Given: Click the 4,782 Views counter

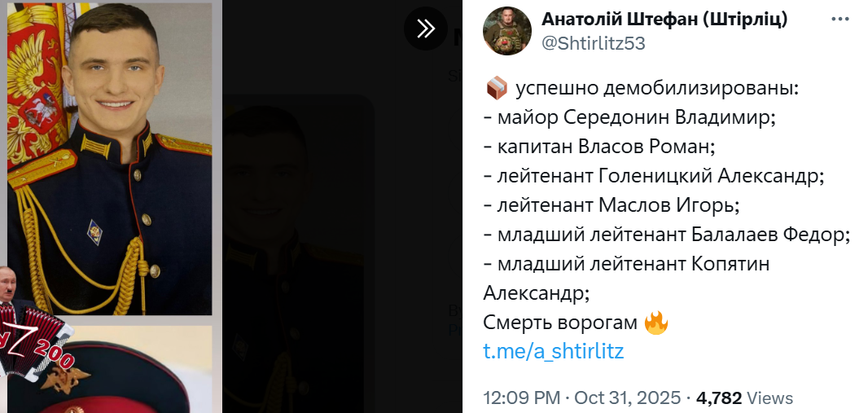Looking at the screenshot, I should tap(741, 398).
